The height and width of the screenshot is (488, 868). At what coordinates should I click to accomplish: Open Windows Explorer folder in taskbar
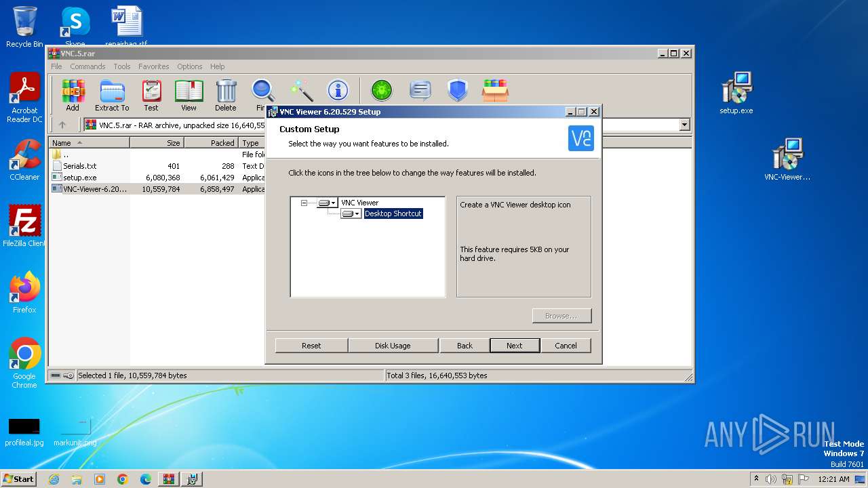point(77,479)
